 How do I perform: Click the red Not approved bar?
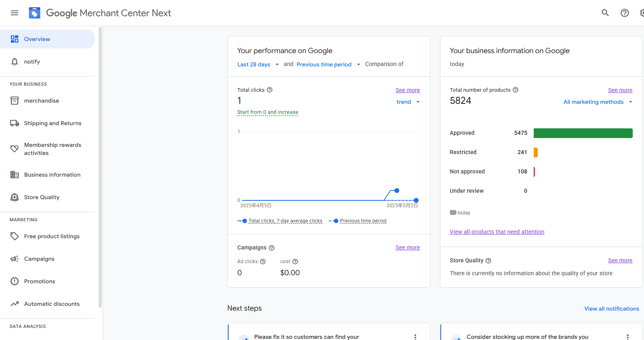[x=534, y=171]
